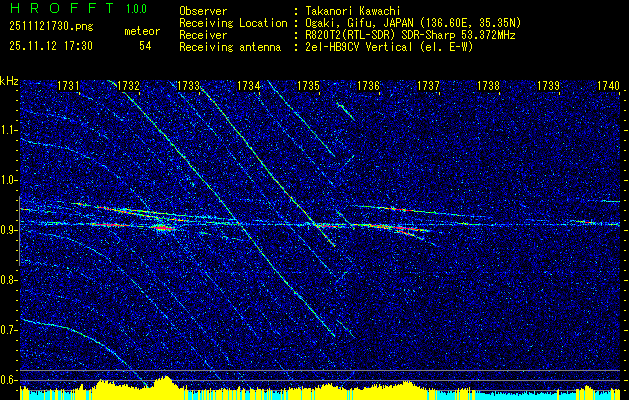Screen dimensions: 629x400
Task: Click the yellow signal peak in power graph
Action: pos(164,382)
